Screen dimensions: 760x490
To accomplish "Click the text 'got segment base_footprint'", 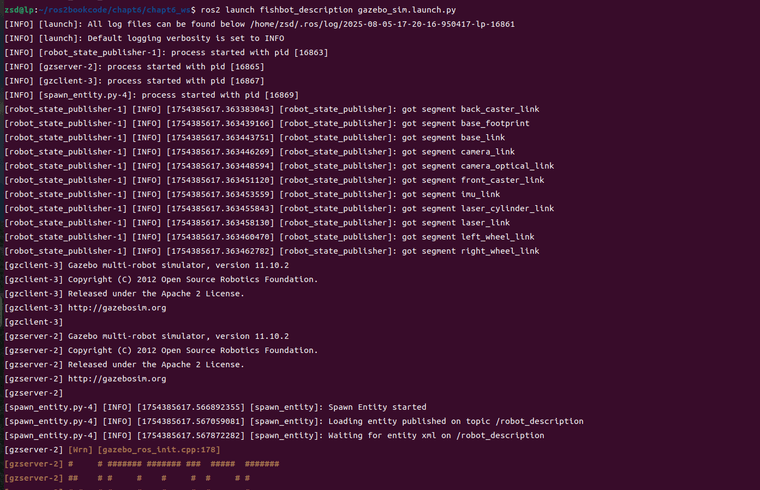I will click(465, 123).
